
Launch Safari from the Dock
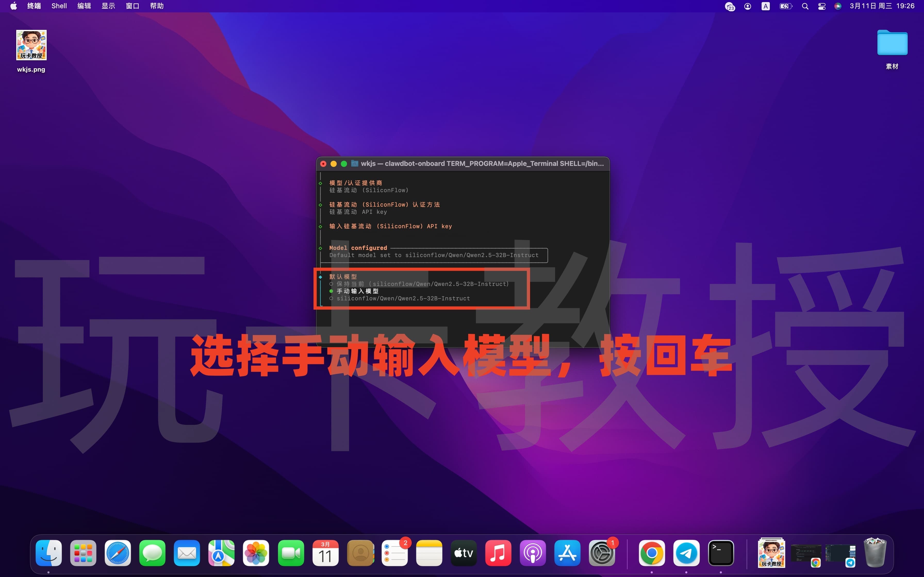(x=117, y=553)
